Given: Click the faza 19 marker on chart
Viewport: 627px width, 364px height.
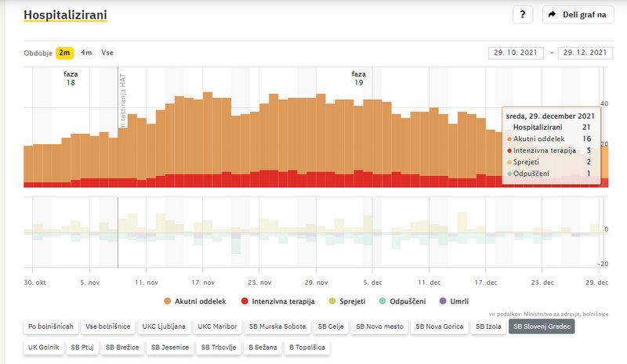Looking at the screenshot, I should [359, 77].
